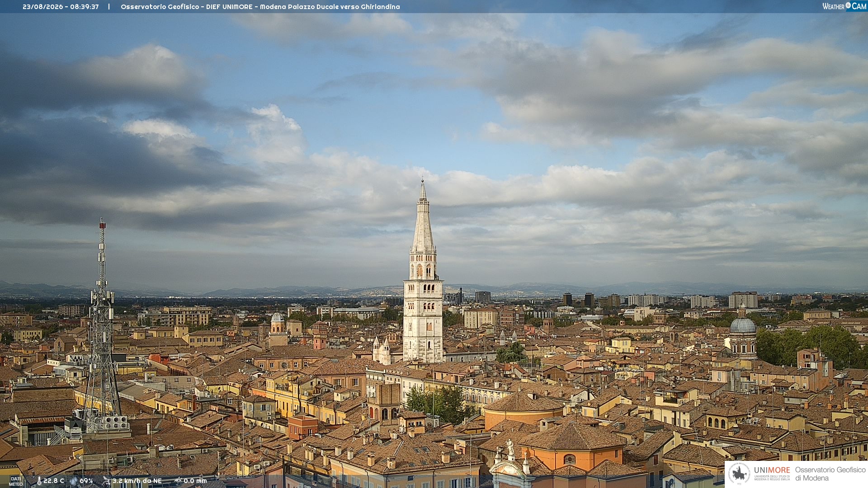Click the Osservatorio Geofisico di Modena banner text

(x=830, y=474)
